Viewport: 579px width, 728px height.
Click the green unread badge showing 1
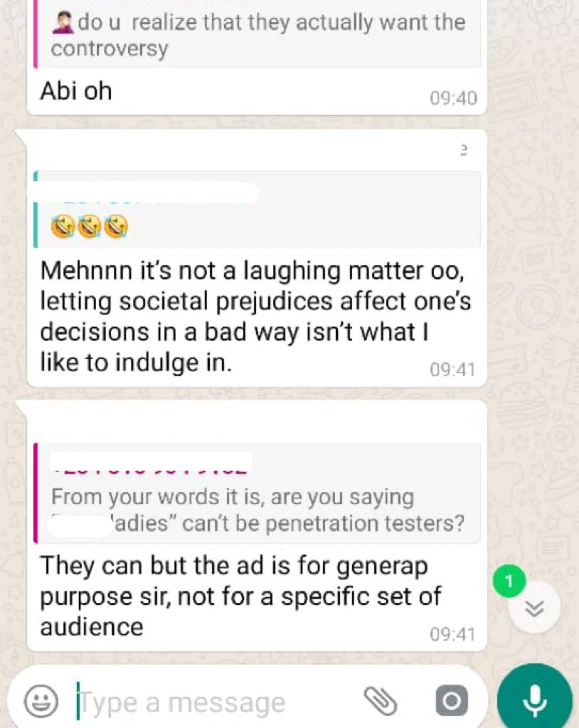[508, 583]
